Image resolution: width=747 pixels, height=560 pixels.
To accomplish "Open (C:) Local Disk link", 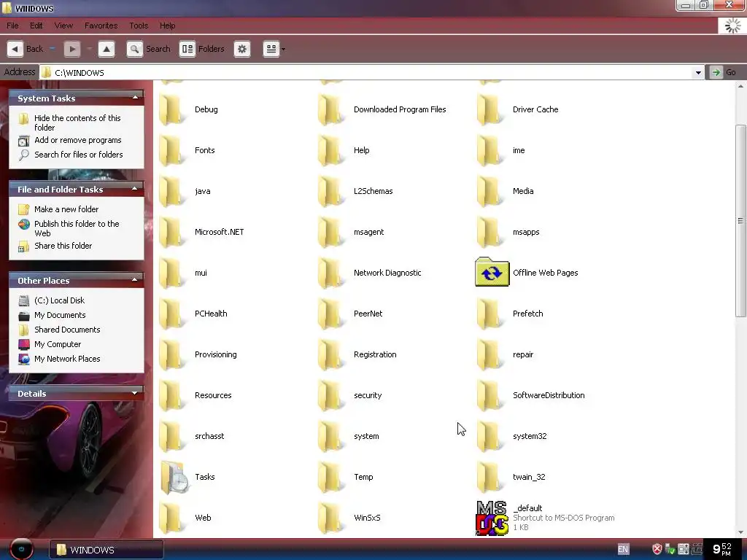I will (59, 300).
